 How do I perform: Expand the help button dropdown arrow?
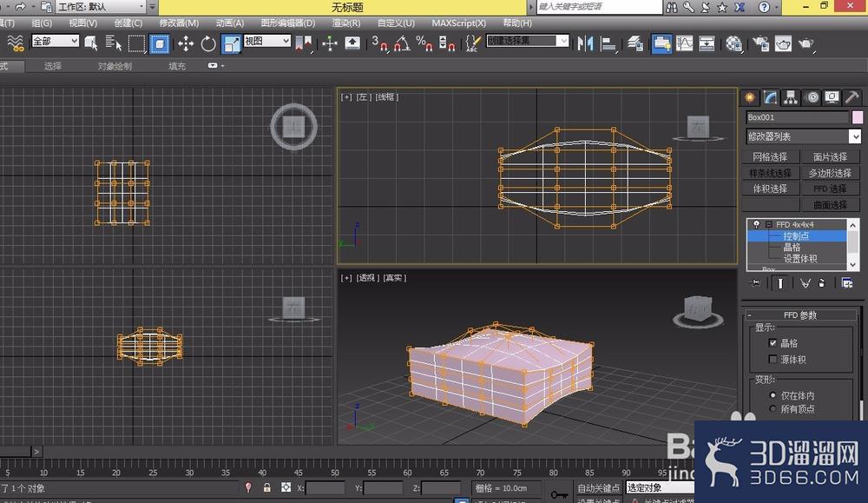777,7
